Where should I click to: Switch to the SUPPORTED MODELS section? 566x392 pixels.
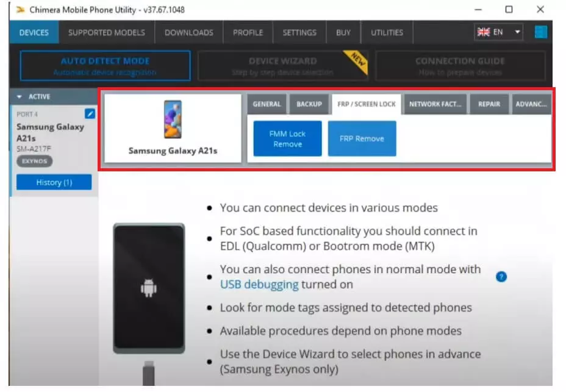pyautogui.click(x=106, y=32)
